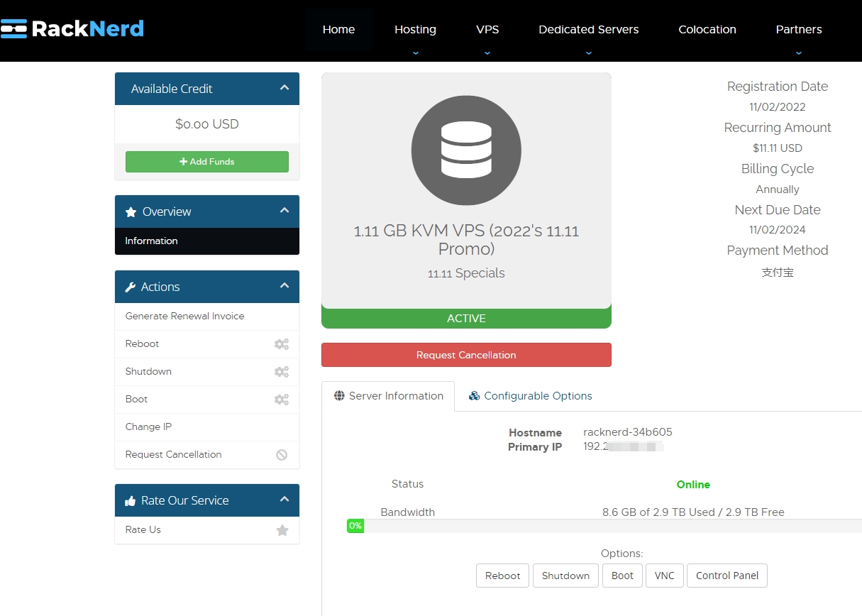Click the bandwidth usage progress bar

(604, 526)
